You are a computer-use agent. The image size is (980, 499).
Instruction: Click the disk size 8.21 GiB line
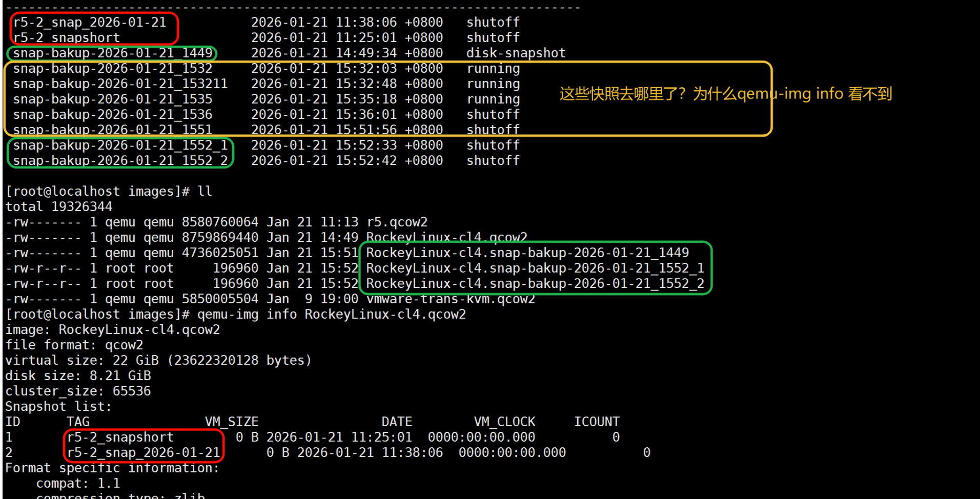[78, 376]
